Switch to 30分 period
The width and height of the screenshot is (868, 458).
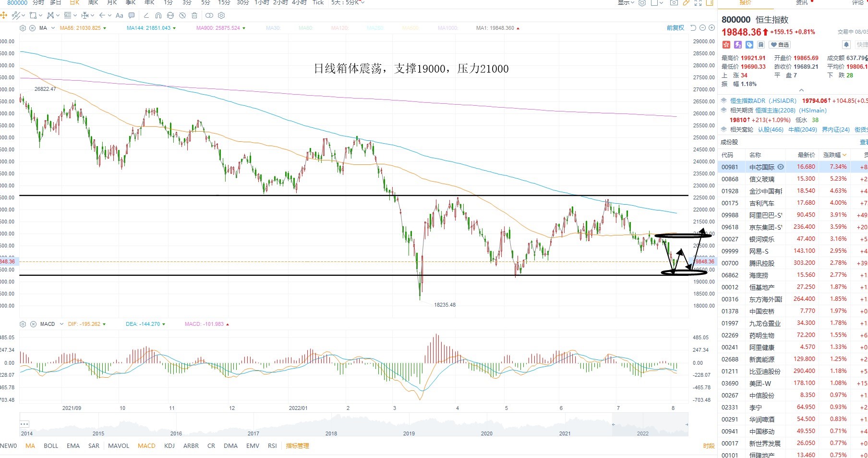(242, 2)
